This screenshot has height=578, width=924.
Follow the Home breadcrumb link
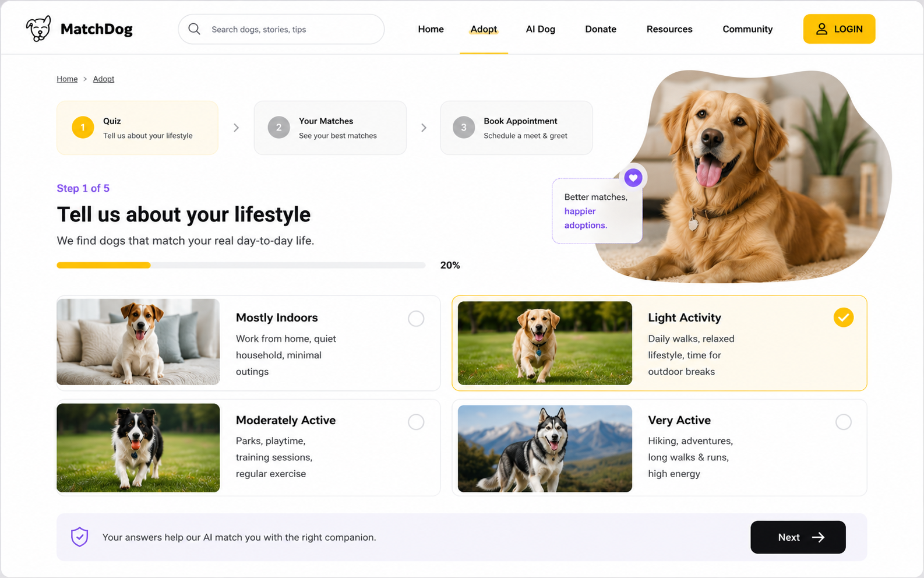(x=67, y=79)
